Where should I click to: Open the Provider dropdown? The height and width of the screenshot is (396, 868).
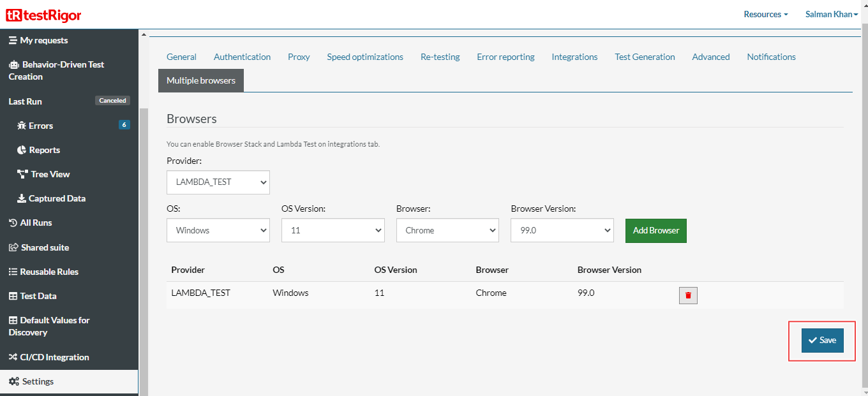click(218, 182)
